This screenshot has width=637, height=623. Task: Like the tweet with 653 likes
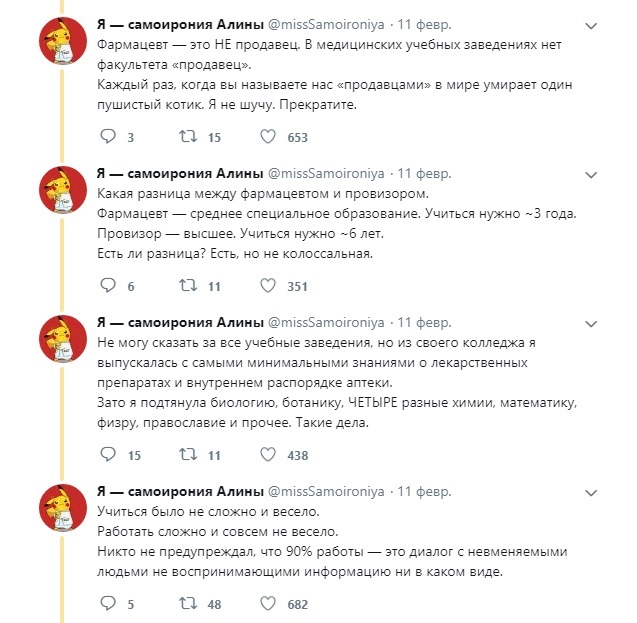pos(268,136)
